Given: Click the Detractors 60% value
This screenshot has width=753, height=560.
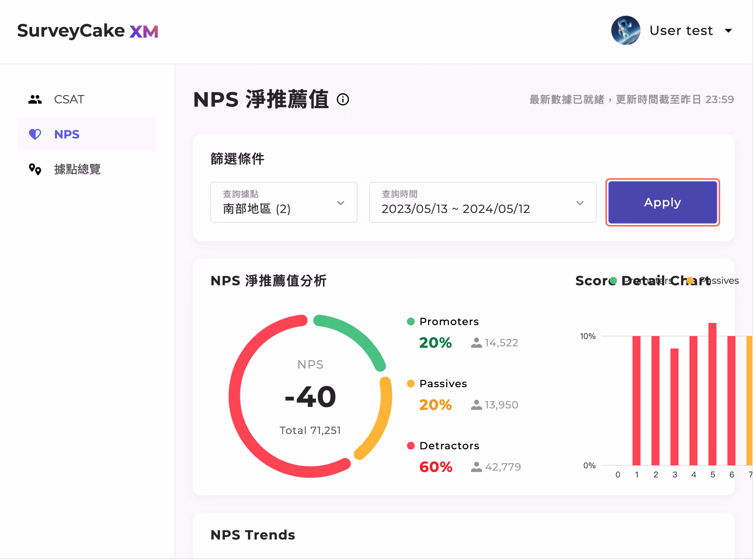Looking at the screenshot, I should [x=436, y=467].
